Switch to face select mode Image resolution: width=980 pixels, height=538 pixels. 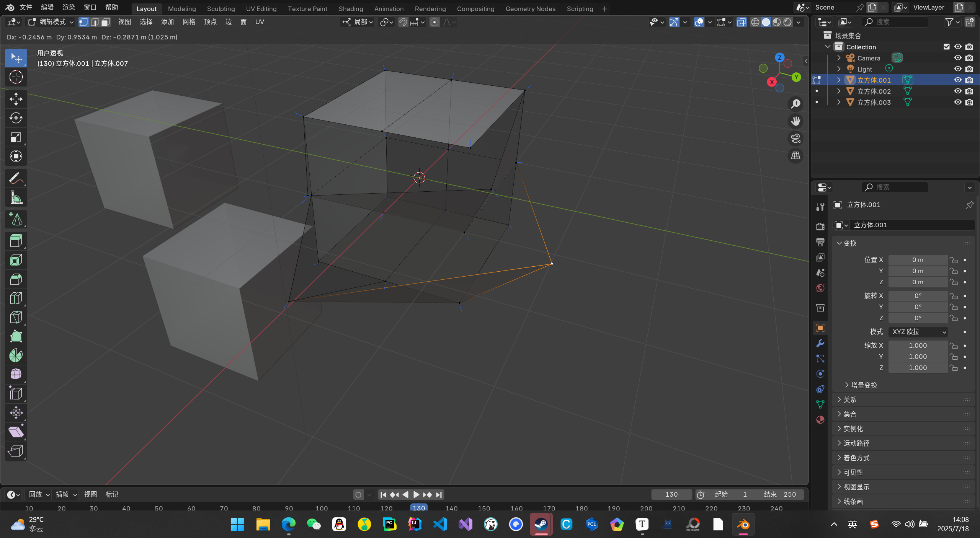pos(106,22)
